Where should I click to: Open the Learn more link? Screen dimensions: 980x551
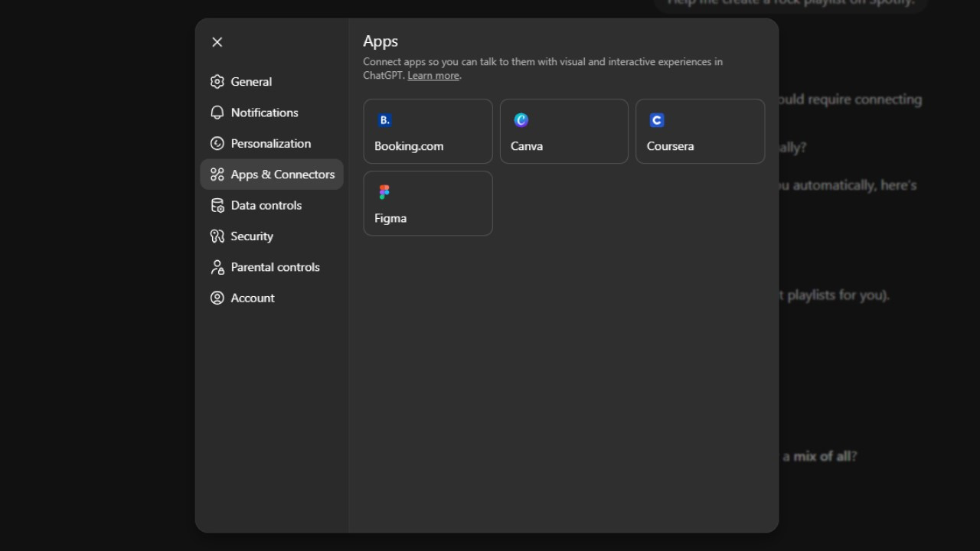coord(433,76)
